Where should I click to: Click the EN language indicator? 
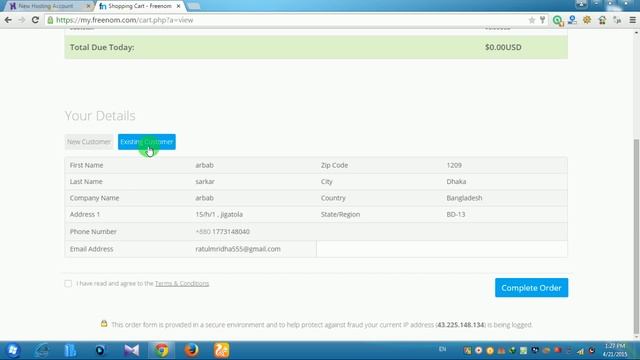click(442, 349)
